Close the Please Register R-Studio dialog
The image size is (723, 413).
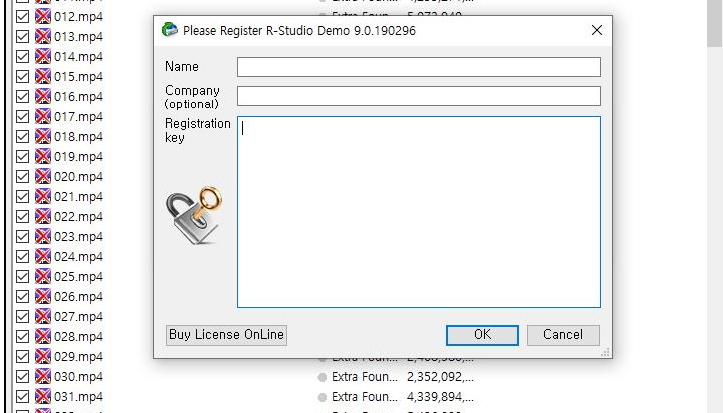pos(597,30)
